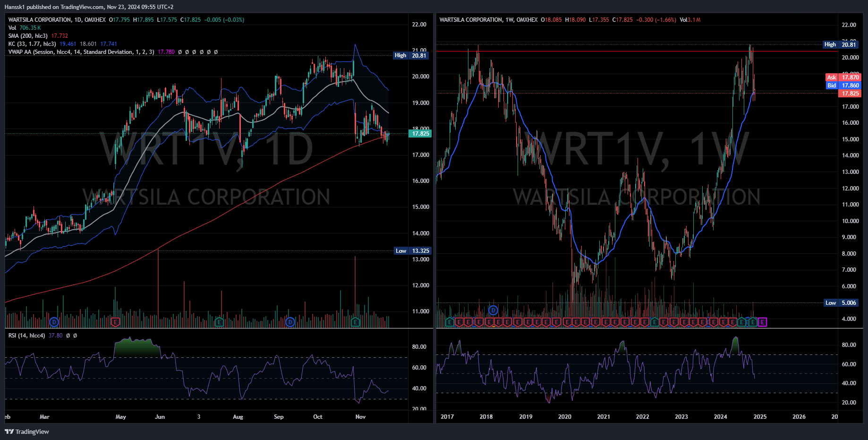The width and height of the screenshot is (868, 440).
Task: Click the Nov label on the daily time axis
Action: point(360,417)
